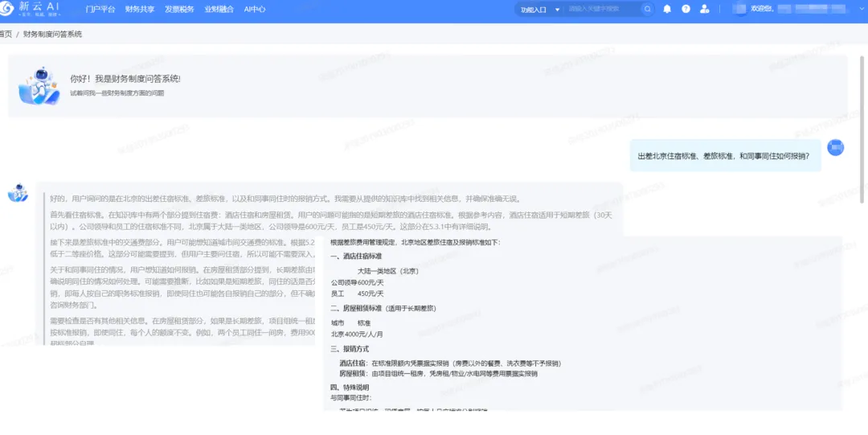Viewport: 868px width, 435px height.
Task: Click the reasoning paragraph starting 首先看住宿标准
Action: [x=330, y=220]
